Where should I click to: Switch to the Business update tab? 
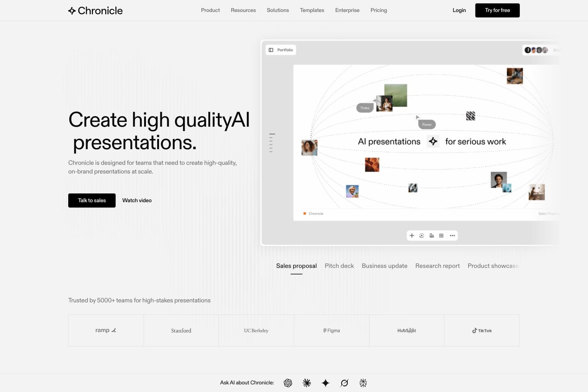[384, 266]
